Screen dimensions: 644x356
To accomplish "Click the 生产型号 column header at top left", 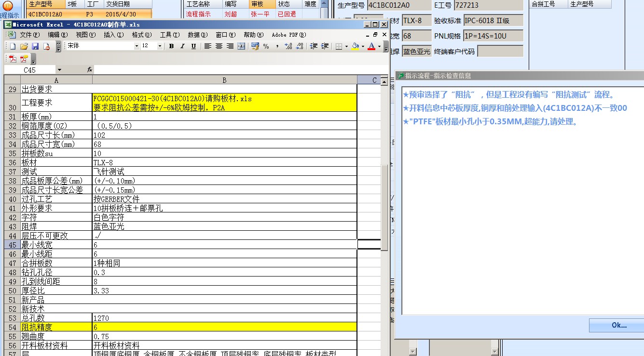I will pos(46,4).
